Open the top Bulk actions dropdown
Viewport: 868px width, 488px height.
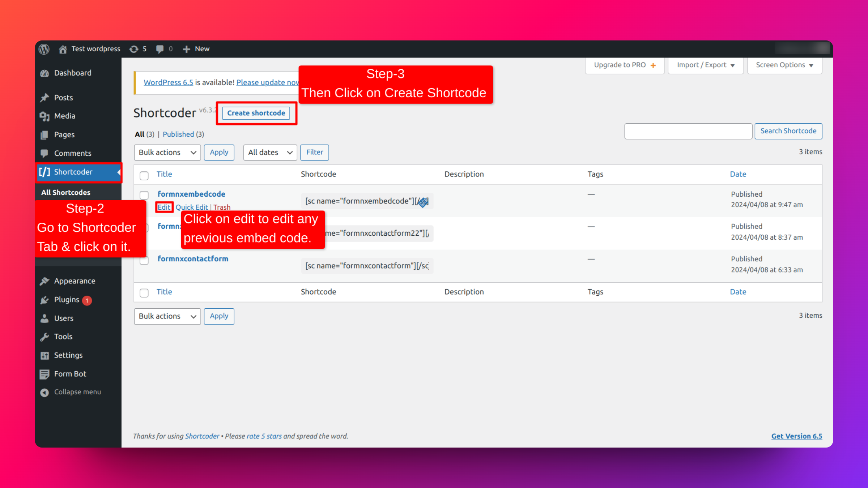click(x=167, y=153)
